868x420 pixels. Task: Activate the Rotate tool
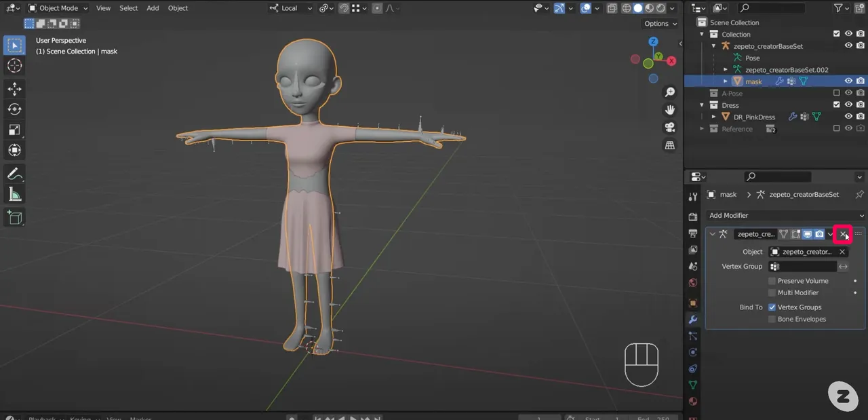pos(14,109)
